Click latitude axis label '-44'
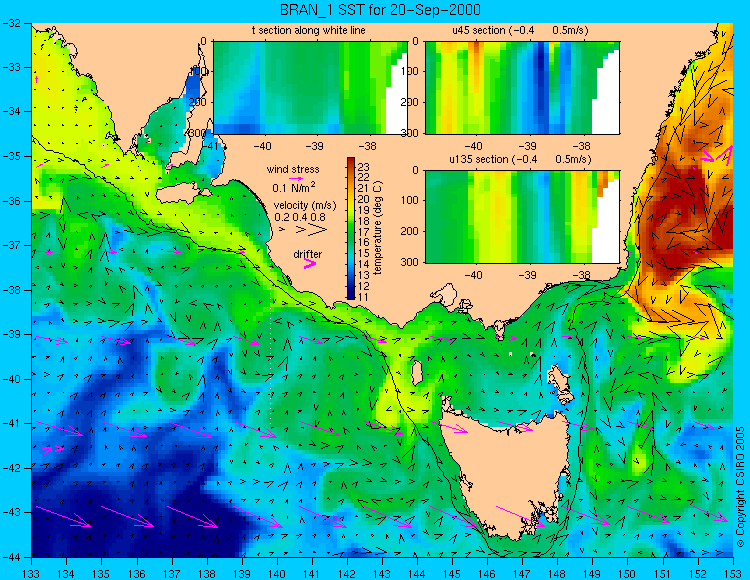This screenshot has height=580, width=750. (11, 557)
